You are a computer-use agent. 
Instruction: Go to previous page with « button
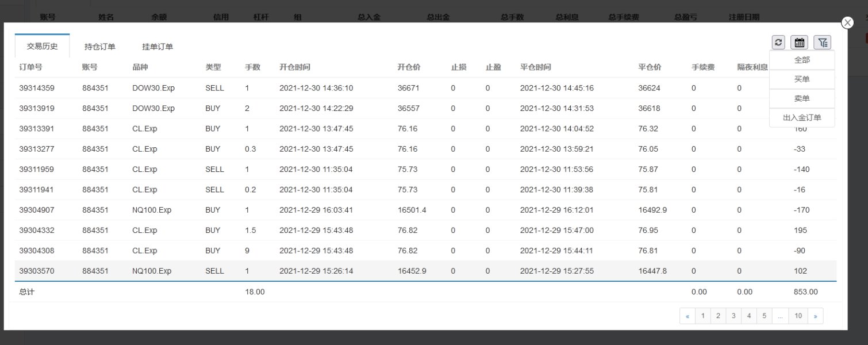[x=688, y=316]
